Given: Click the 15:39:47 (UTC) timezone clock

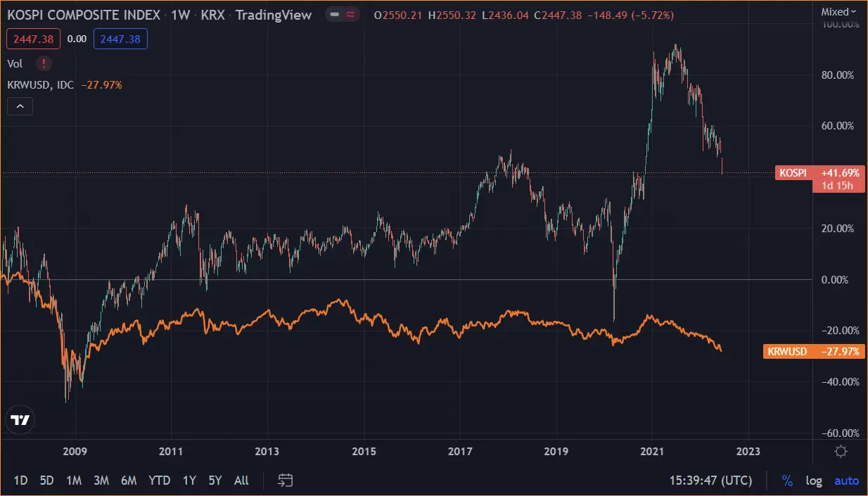Looking at the screenshot, I should point(710,481).
